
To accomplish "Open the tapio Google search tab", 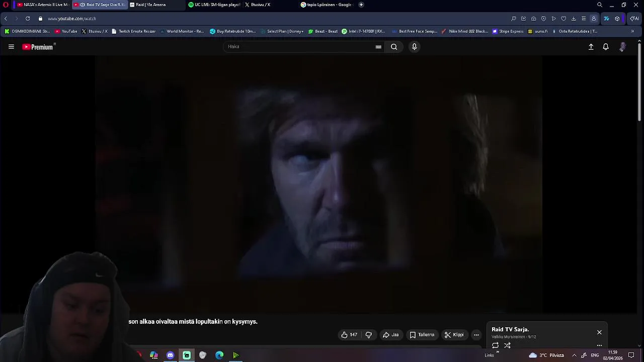I will click(327, 5).
